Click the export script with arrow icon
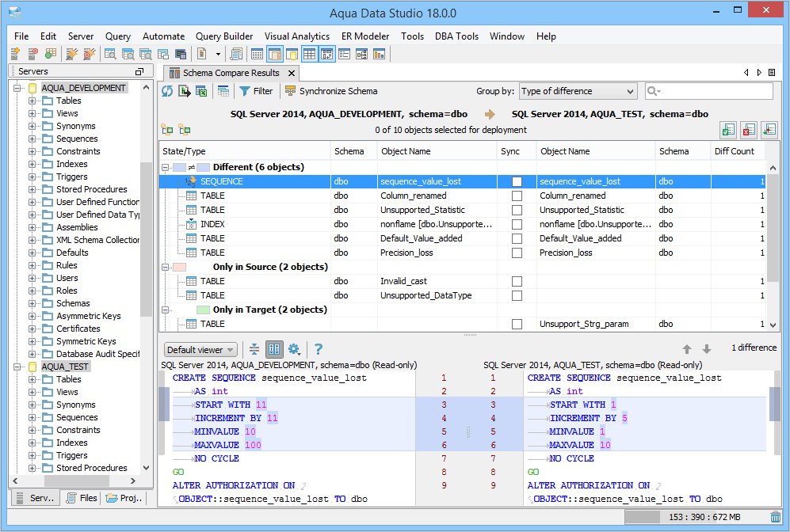This screenshot has width=790, height=532. [185, 91]
